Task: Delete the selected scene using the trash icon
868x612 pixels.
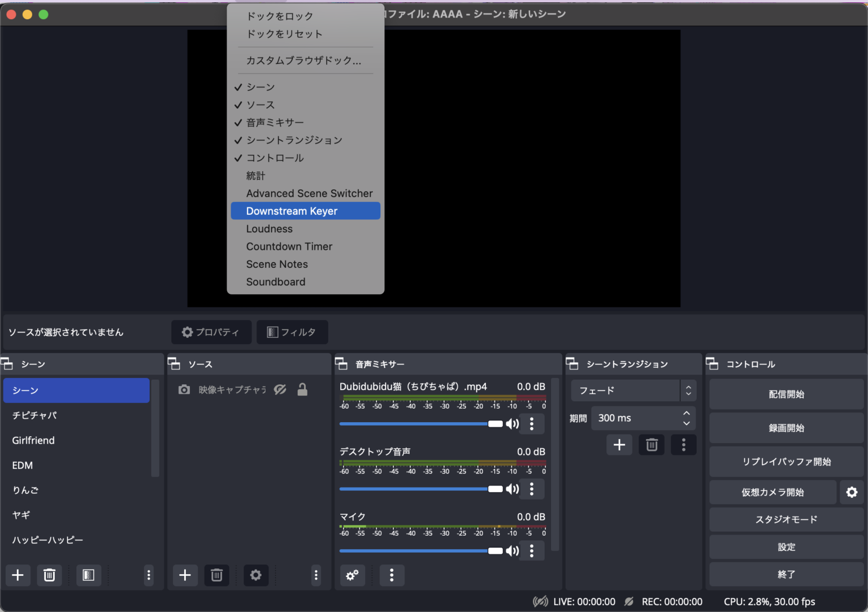Action: coord(49,575)
